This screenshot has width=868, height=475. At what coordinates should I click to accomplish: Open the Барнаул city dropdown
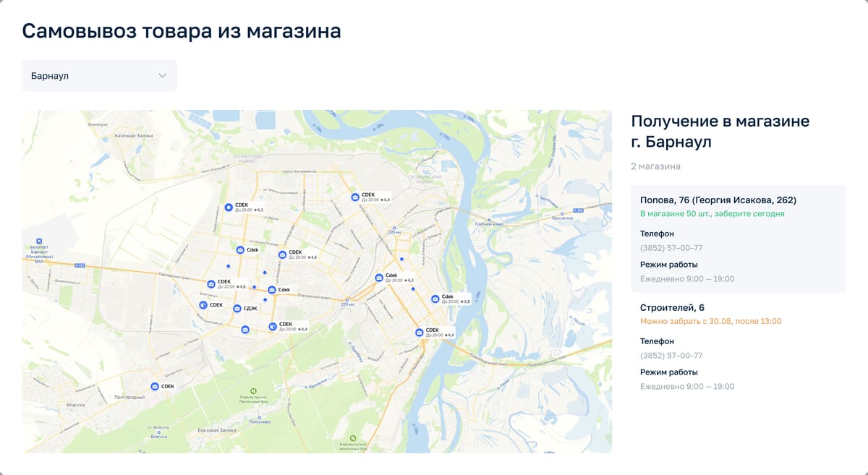coord(99,76)
